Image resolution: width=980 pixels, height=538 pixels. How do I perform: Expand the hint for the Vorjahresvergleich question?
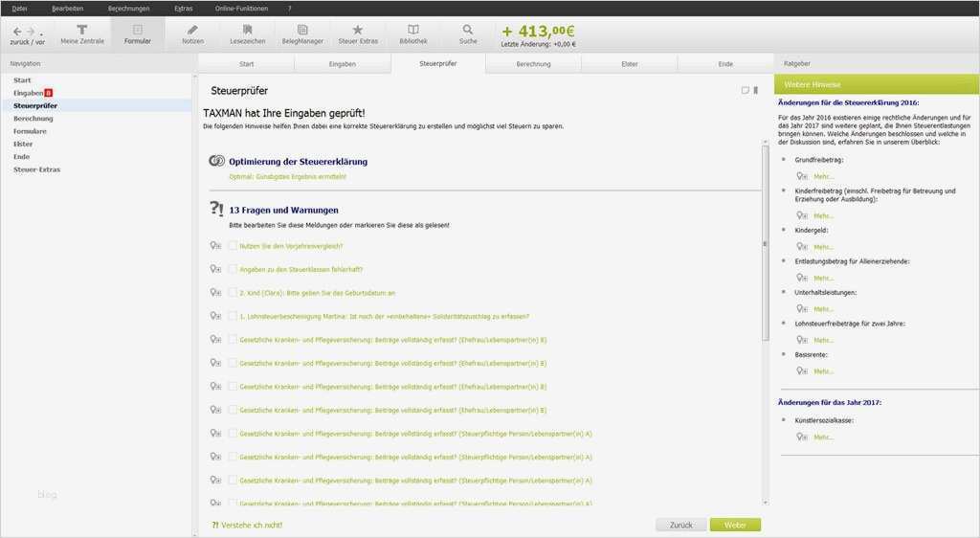click(x=215, y=246)
